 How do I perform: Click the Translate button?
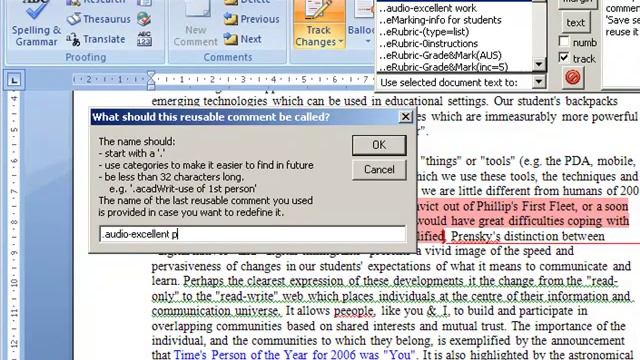(x=96, y=39)
